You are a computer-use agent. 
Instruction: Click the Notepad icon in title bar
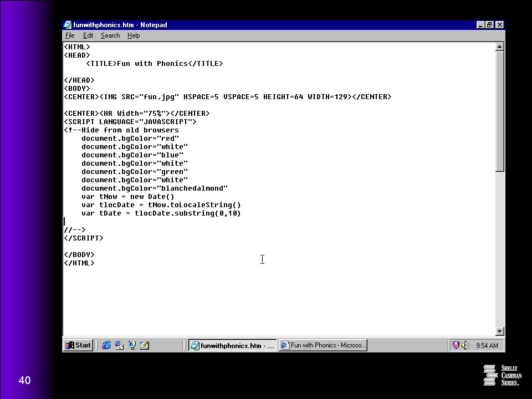tap(68, 25)
